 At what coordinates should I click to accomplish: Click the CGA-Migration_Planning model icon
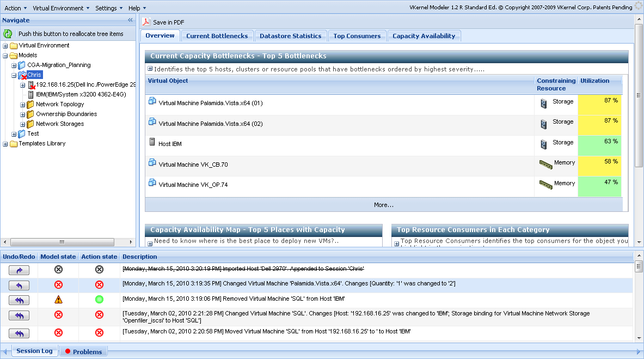[22, 65]
